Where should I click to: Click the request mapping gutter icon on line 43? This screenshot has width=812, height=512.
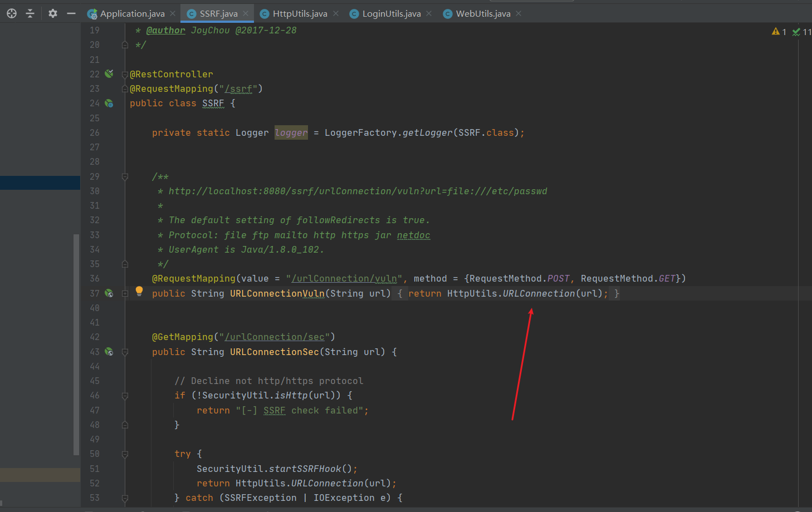(x=109, y=352)
